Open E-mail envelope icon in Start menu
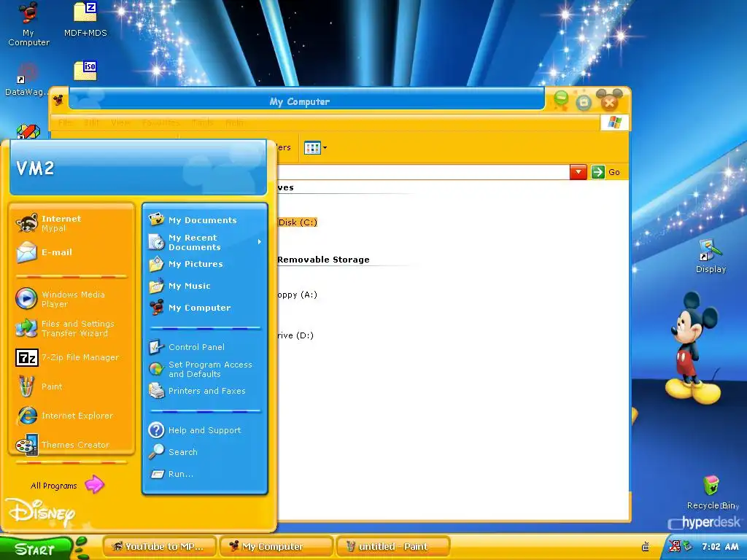This screenshot has height=560, width=747. 26,252
